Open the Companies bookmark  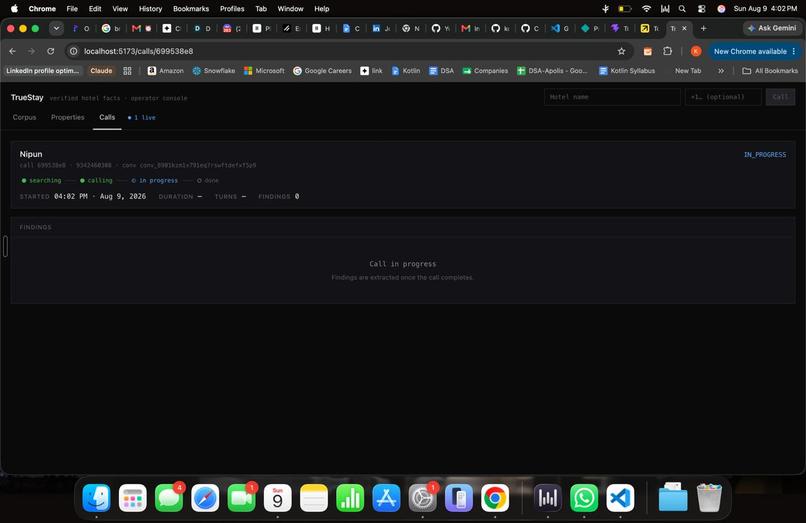click(x=485, y=71)
